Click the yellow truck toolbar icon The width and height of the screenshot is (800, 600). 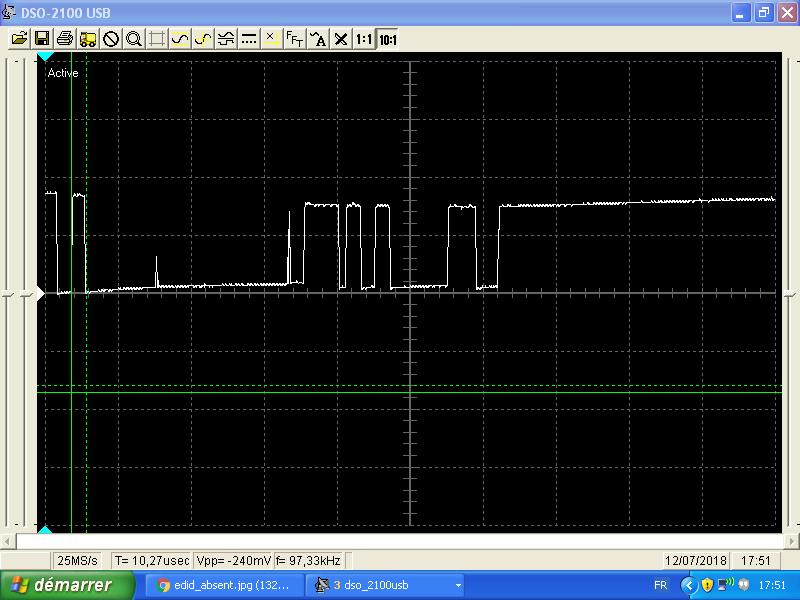(x=88, y=39)
